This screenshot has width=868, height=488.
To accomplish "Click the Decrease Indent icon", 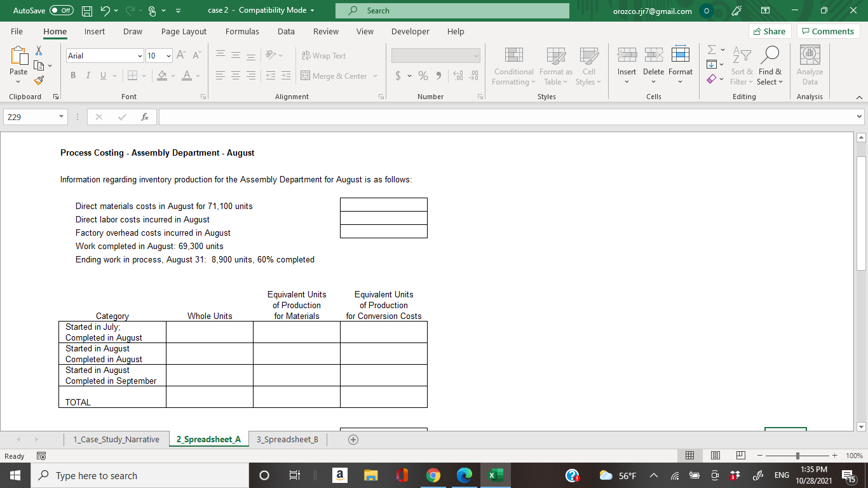I will coord(270,76).
